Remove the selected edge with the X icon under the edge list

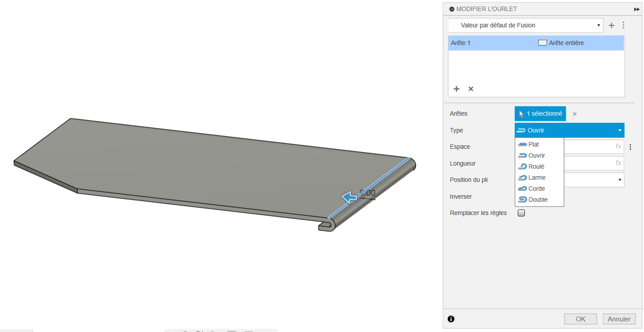point(471,89)
